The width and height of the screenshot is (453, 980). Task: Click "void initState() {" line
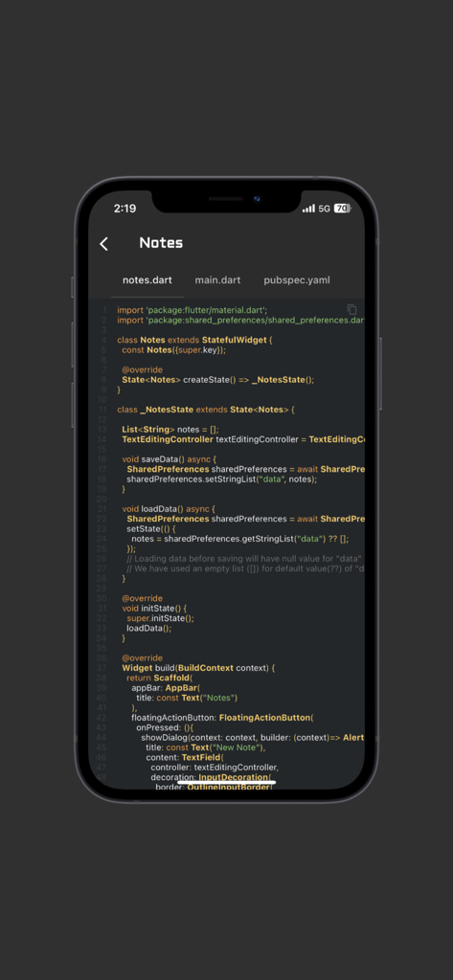pyautogui.click(x=154, y=609)
